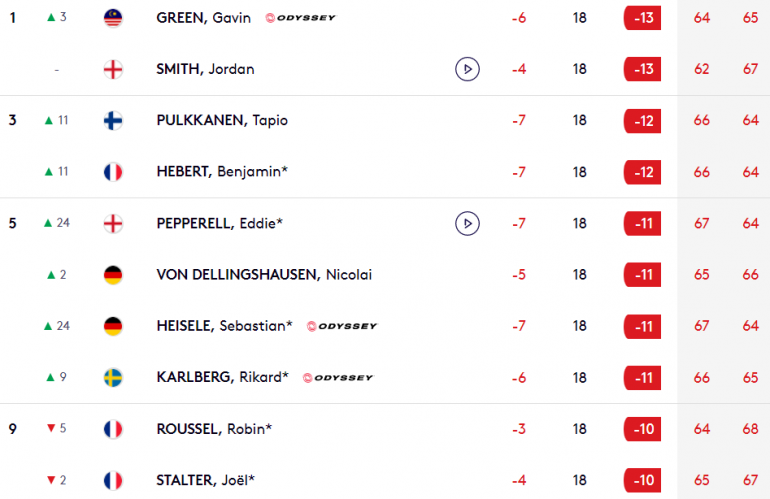Click Pepperell's -11 total score badge
Screen dimensions: 770x499
[642, 223]
